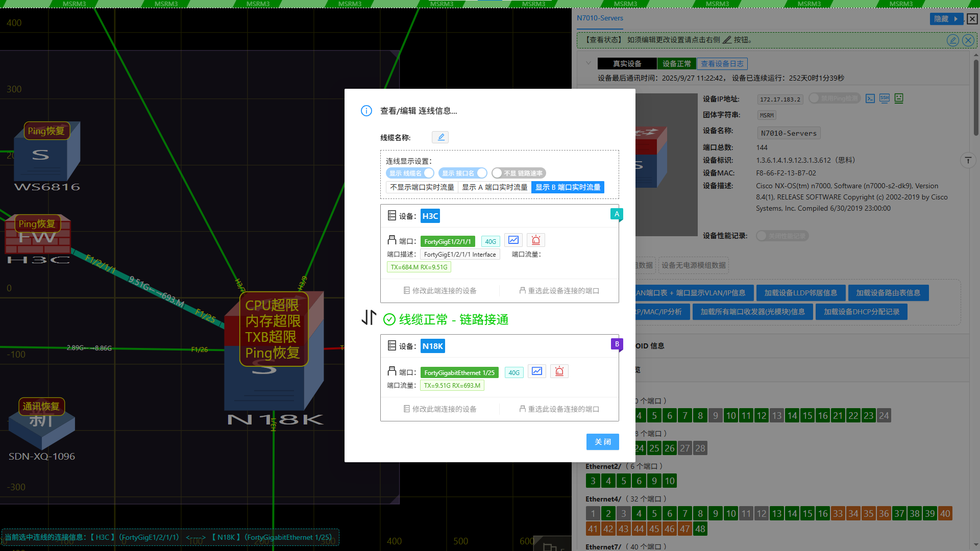The width and height of the screenshot is (980, 551).
Task: Select Ethernet4 port 1 gray square
Action: click(x=593, y=513)
